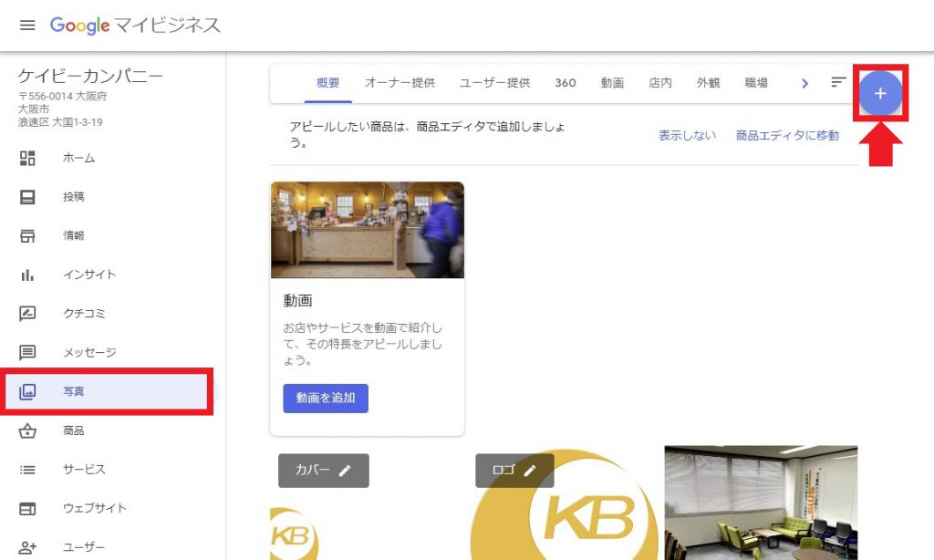Select the インサイト bar chart icon
This screenshot has width=934, height=560.
(27, 275)
